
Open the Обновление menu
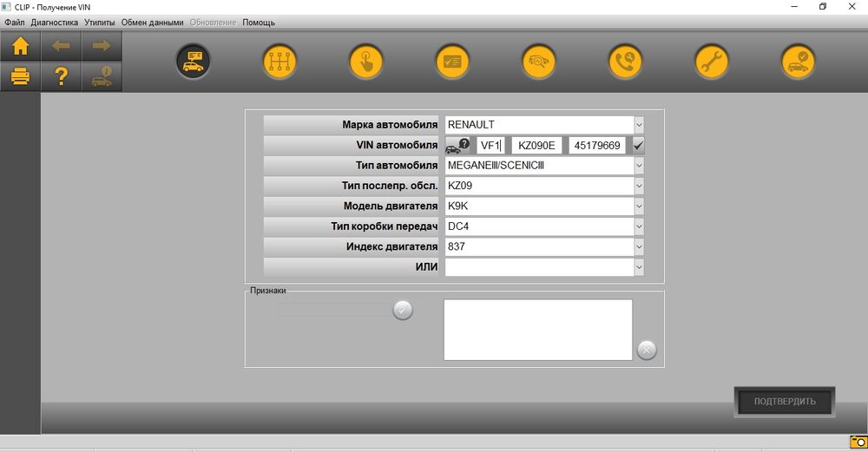coord(214,23)
